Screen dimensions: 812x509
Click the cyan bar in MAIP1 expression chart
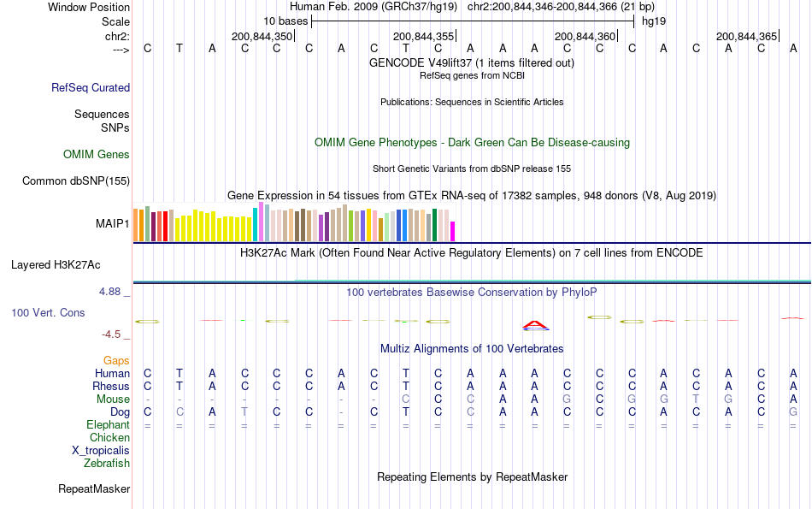255,224
